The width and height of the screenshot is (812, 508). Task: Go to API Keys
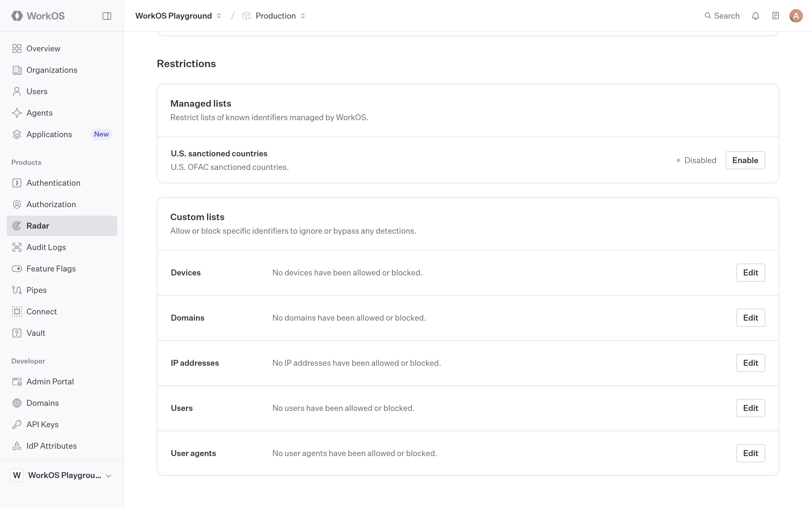tap(62, 424)
